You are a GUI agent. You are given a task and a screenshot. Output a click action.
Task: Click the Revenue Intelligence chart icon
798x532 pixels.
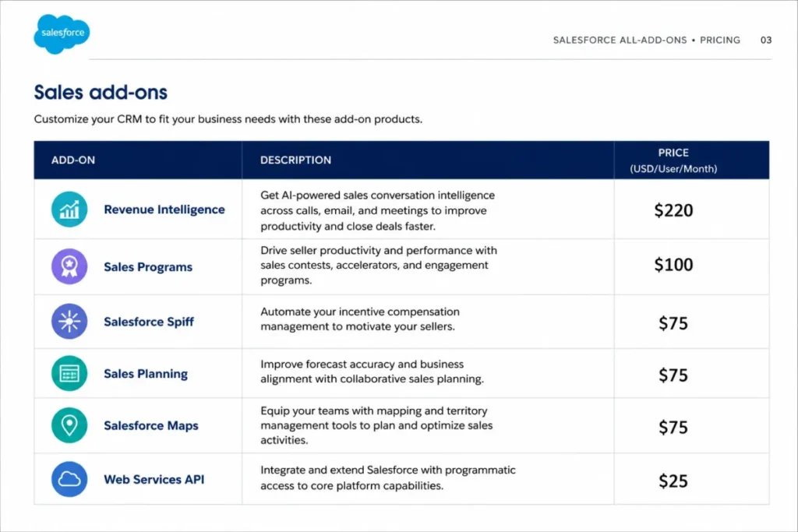point(69,209)
